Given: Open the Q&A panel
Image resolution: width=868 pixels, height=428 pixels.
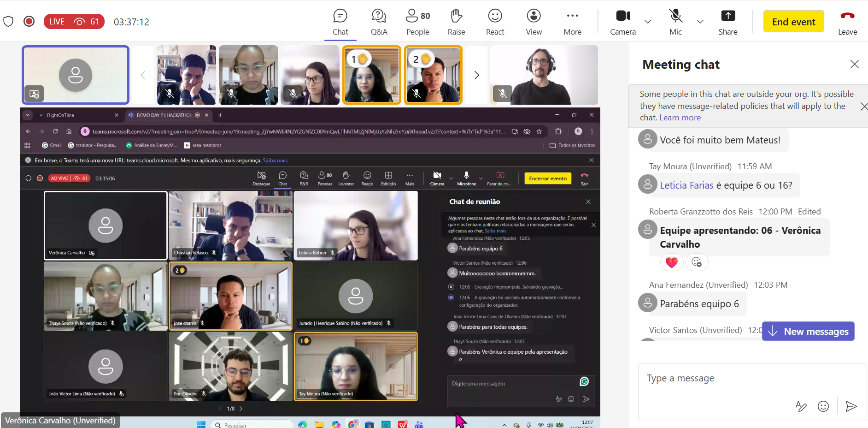Looking at the screenshot, I should 379,22.
